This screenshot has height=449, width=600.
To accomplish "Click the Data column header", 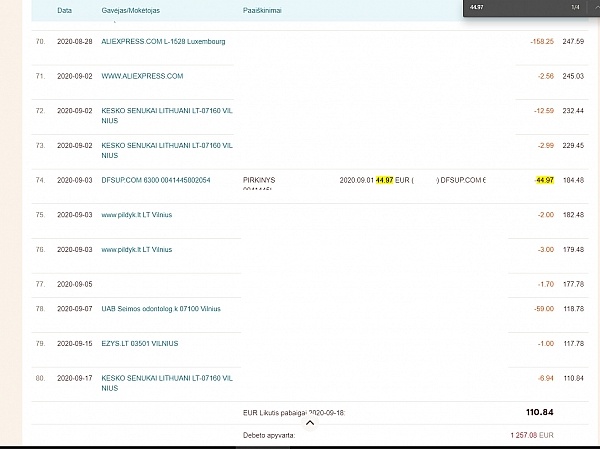I will click(64, 10).
